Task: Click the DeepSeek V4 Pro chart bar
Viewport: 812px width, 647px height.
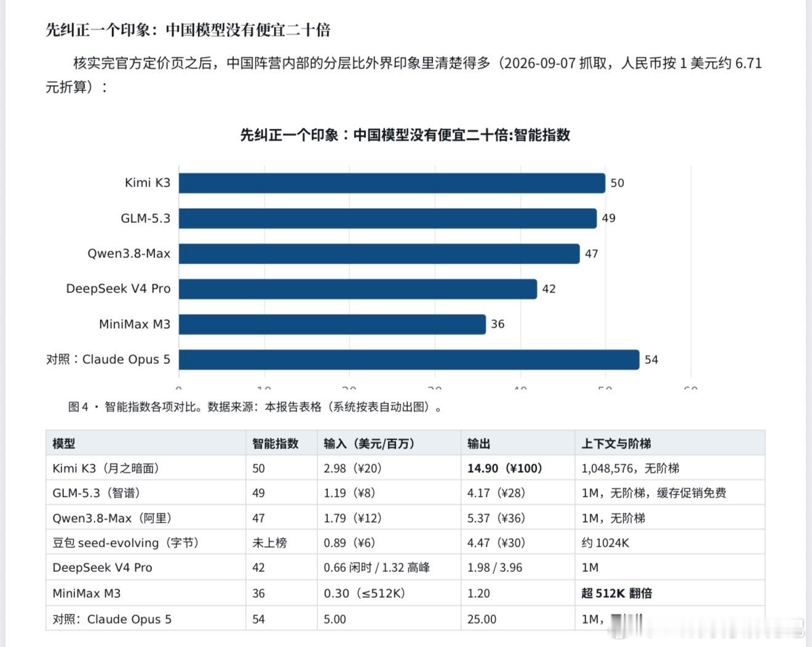Action: point(358,289)
